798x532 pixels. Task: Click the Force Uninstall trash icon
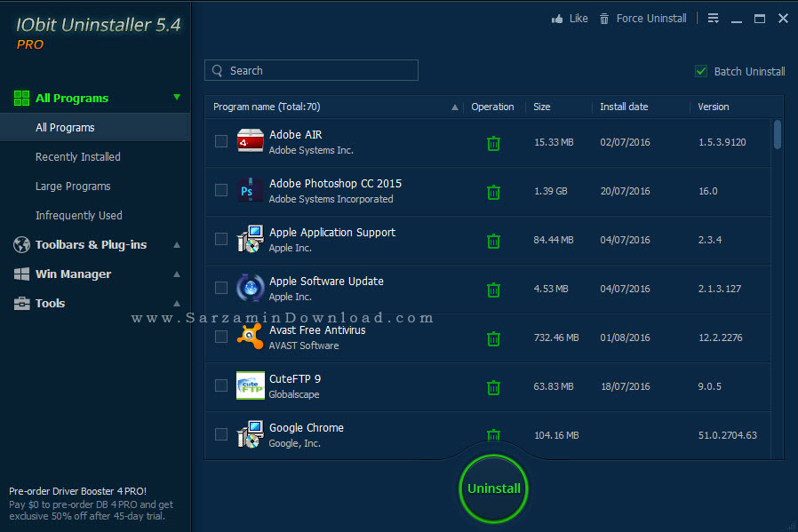coord(604,19)
